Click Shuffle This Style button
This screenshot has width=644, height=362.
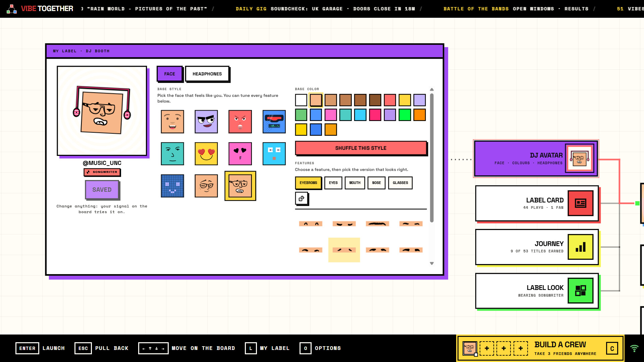(361, 148)
